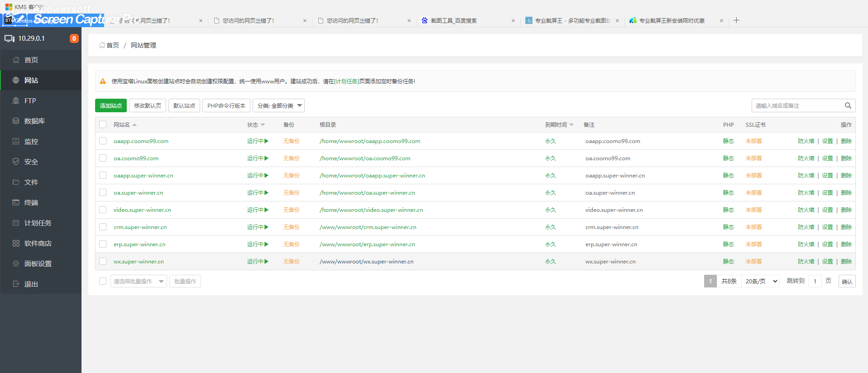Click the warning triangle icon in notice

[x=103, y=81]
